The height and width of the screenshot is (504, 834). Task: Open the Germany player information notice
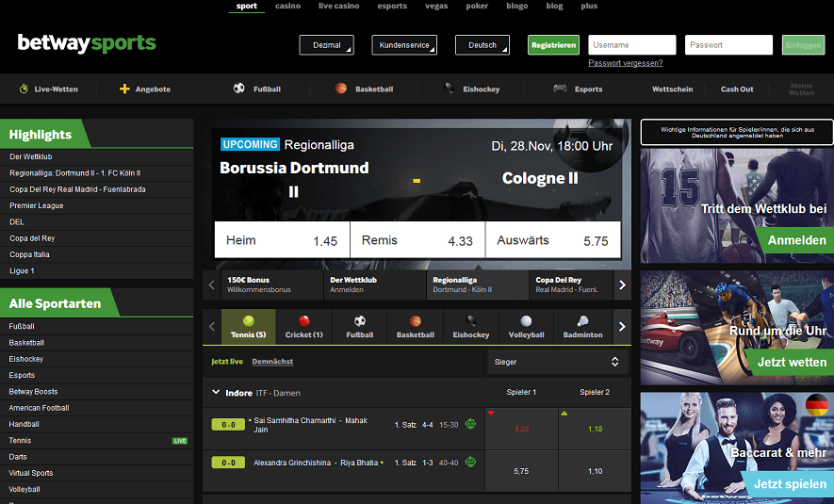(737, 133)
